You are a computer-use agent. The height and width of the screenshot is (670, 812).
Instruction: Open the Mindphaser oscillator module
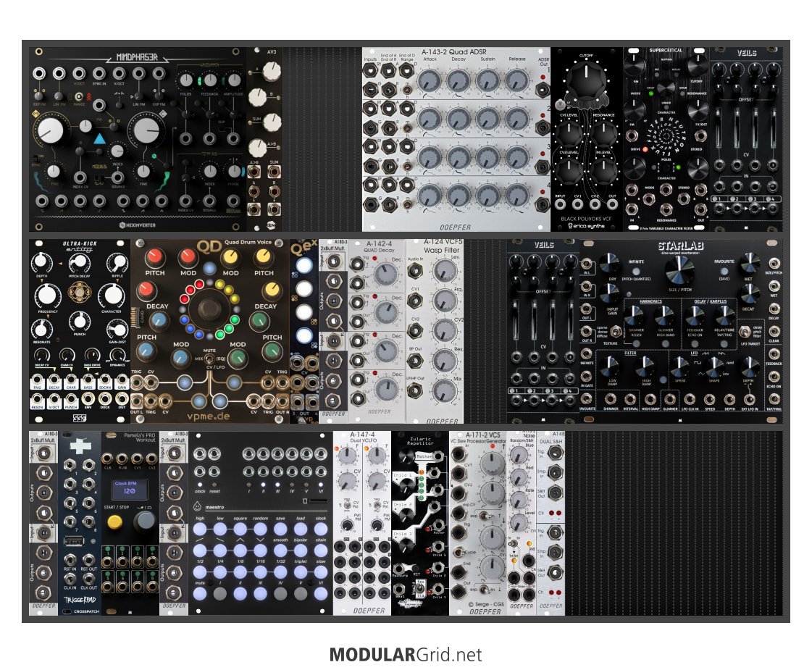(x=137, y=139)
